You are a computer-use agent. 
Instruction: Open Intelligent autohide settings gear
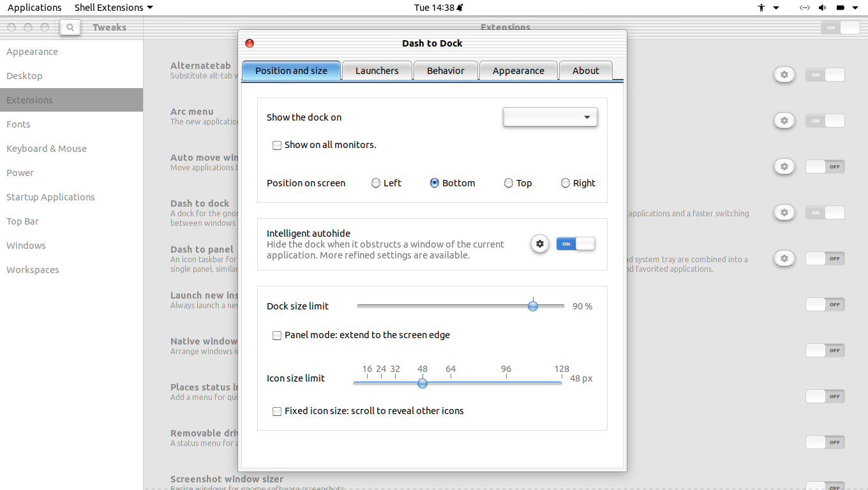pos(540,244)
